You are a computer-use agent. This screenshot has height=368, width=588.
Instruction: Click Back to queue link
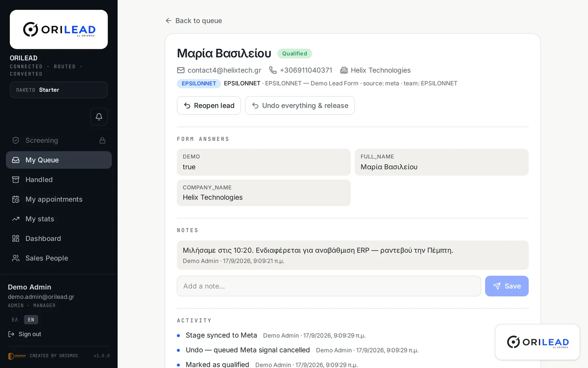click(194, 21)
